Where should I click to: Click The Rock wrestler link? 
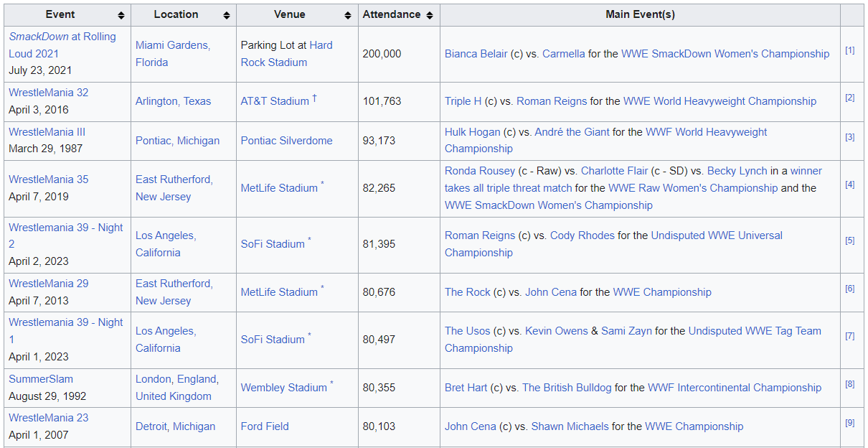[x=468, y=291]
